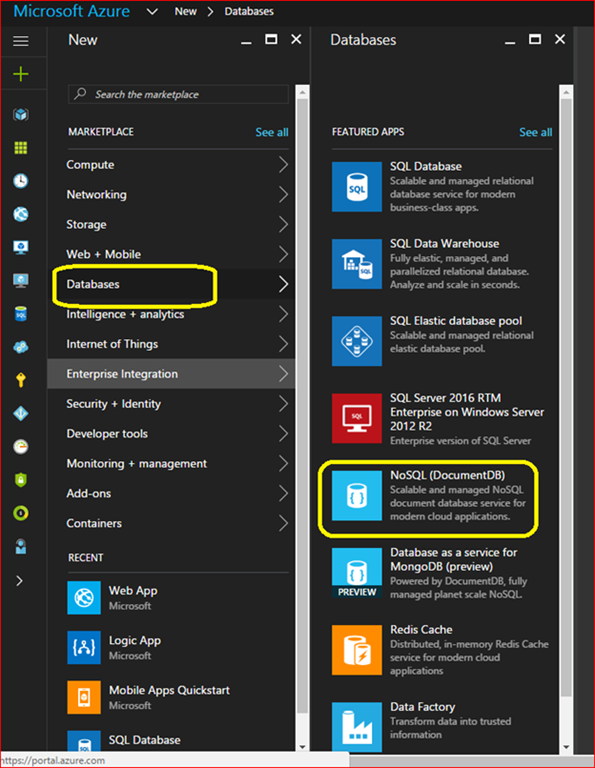The height and width of the screenshot is (768, 595).
Task: Open the SQL Data Warehouse icon
Action: 357,264
